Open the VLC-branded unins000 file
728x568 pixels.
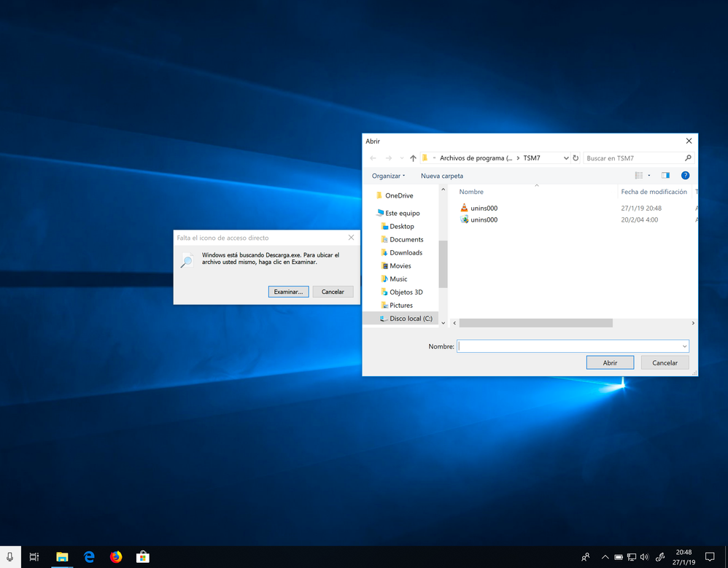click(x=484, y=208)
